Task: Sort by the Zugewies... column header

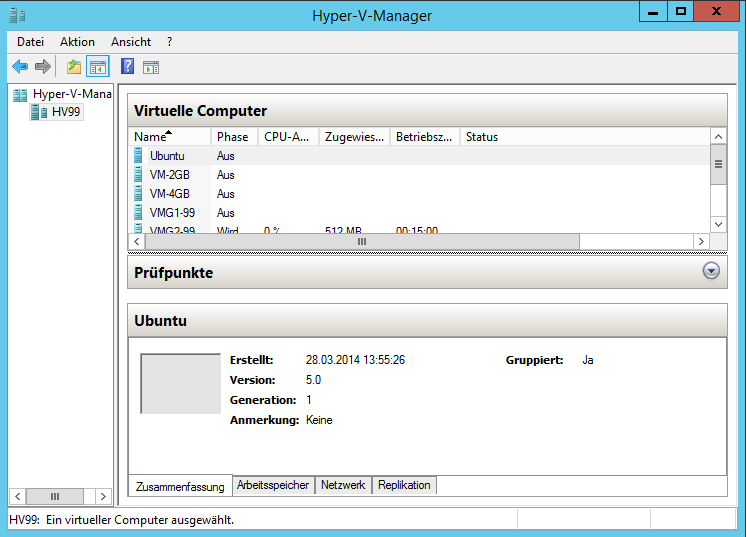Action: click(354, 137)
